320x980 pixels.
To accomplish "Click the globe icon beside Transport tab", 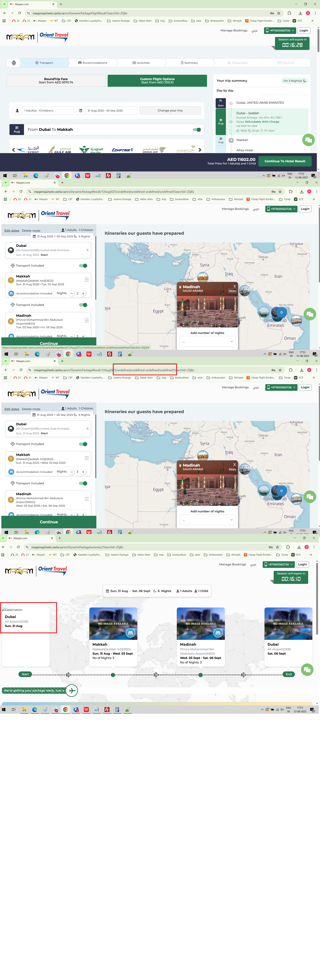I will (14, 63).
